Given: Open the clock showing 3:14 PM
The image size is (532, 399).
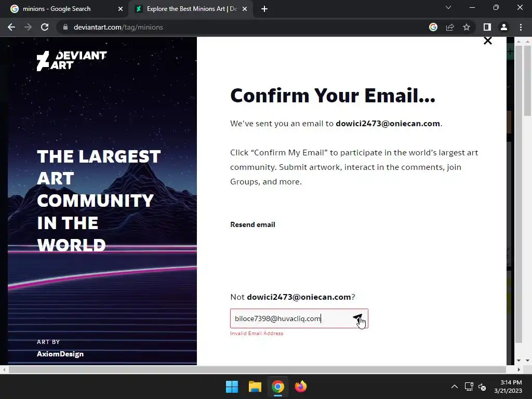Looking at the screenshot, I should pos(508,387).
